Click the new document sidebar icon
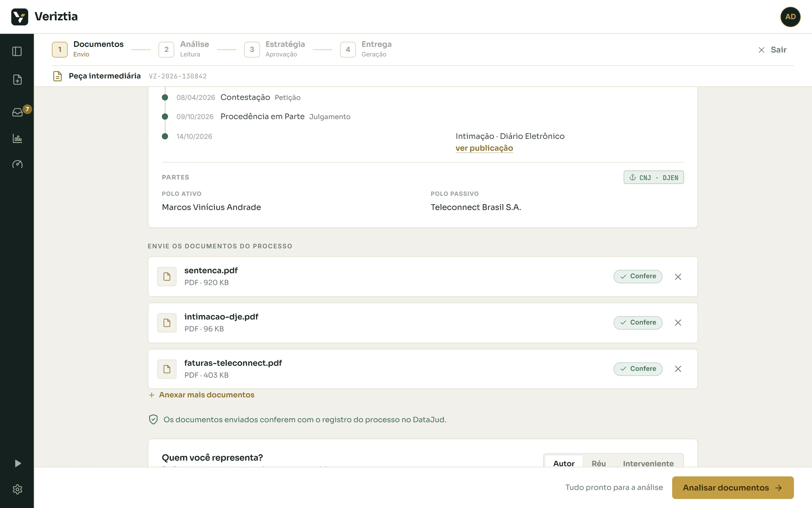The height and width of the screenshot is (508, 812). click(17, 80)
